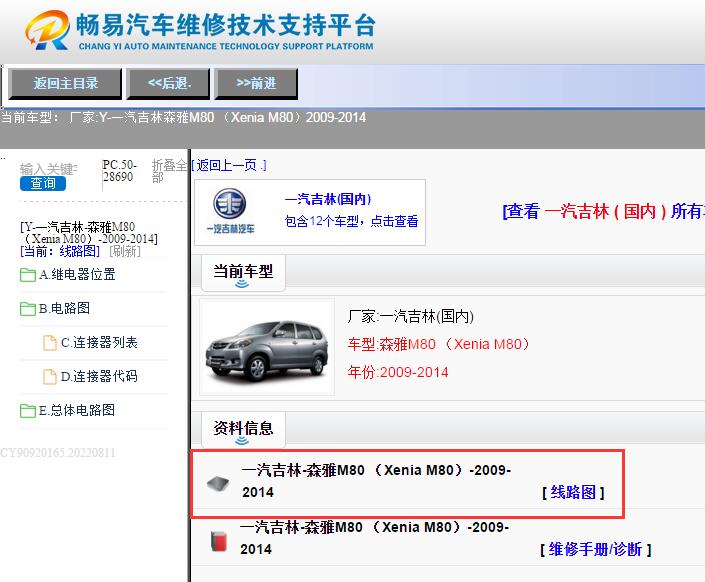Viewport: 705px width, 582px height.
Task: Select the 当前车型 tab header
Action: 243,272
